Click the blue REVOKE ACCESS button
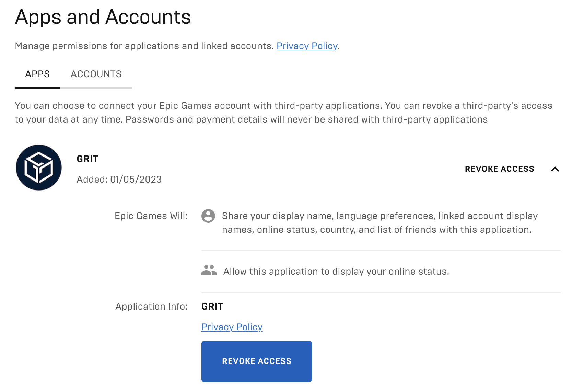Screen dimensions: 584x392 tap(257, 361)
